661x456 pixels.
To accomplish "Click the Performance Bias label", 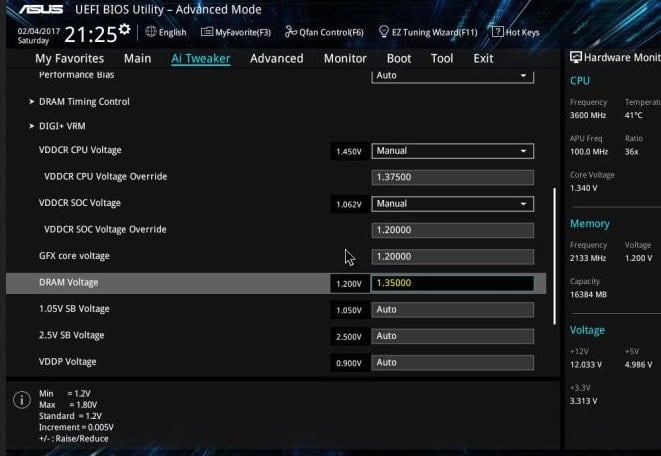I will coord(77,75).
